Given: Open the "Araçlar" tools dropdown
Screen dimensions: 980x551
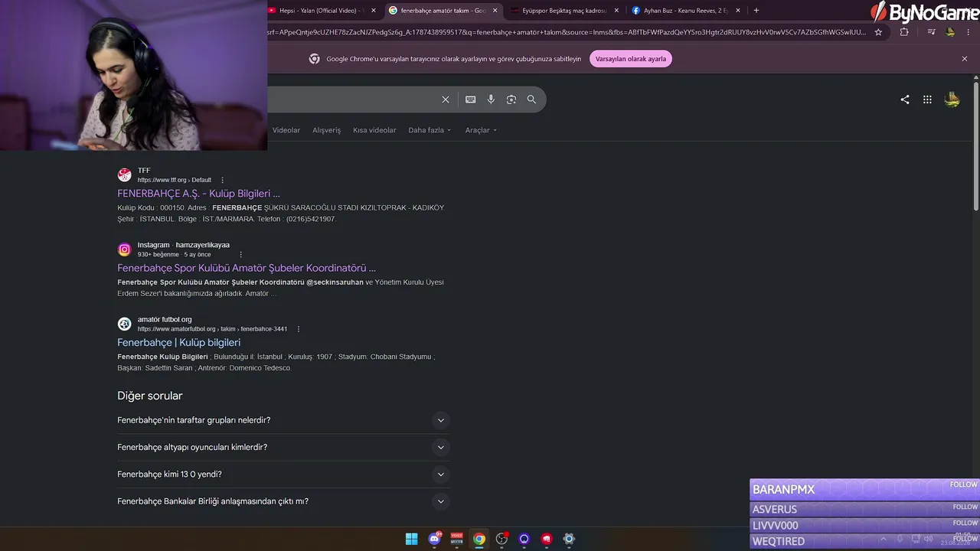Looking at the screenshot, I should pos(481,130).
